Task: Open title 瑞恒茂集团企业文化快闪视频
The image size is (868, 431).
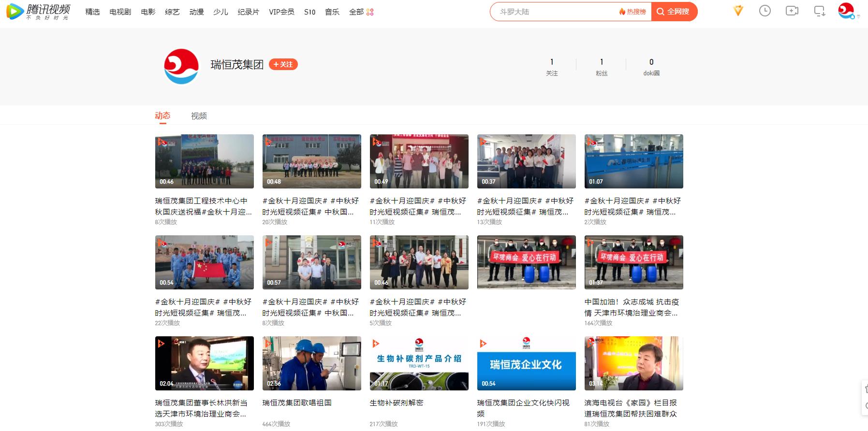Action: coord(523,408)
